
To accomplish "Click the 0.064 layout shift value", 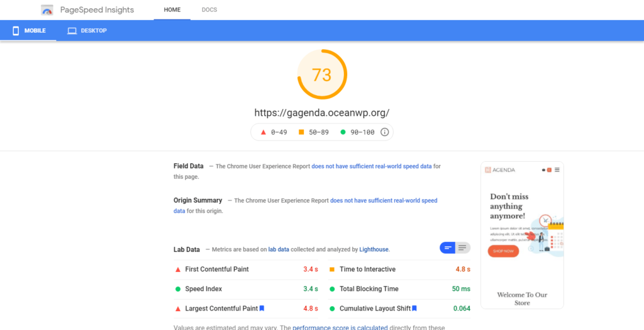I will [462, 308].
